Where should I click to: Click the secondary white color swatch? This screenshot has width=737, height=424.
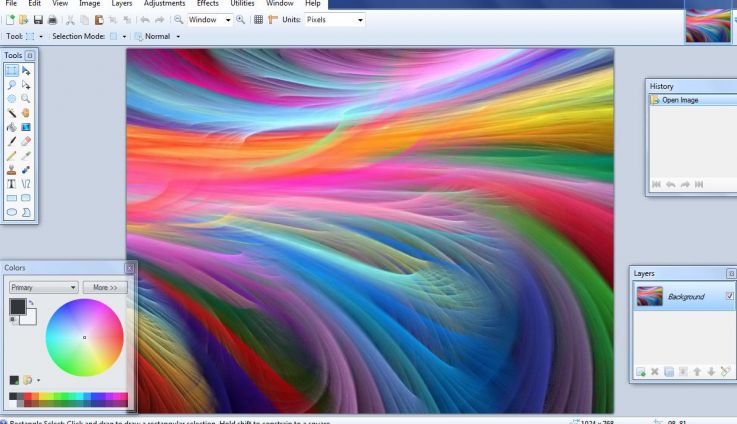29,318
